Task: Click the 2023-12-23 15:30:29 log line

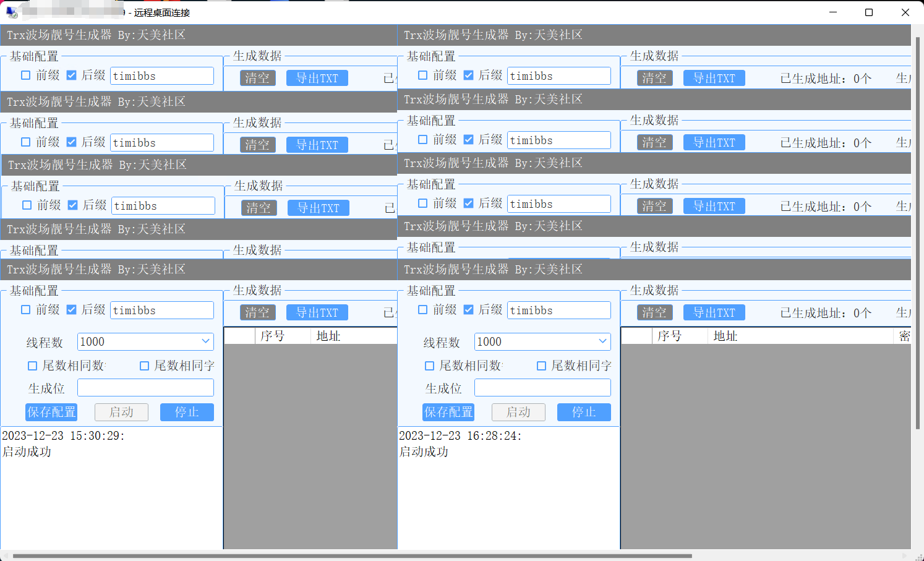Action: pyautogui.click(x=63, y=435)
